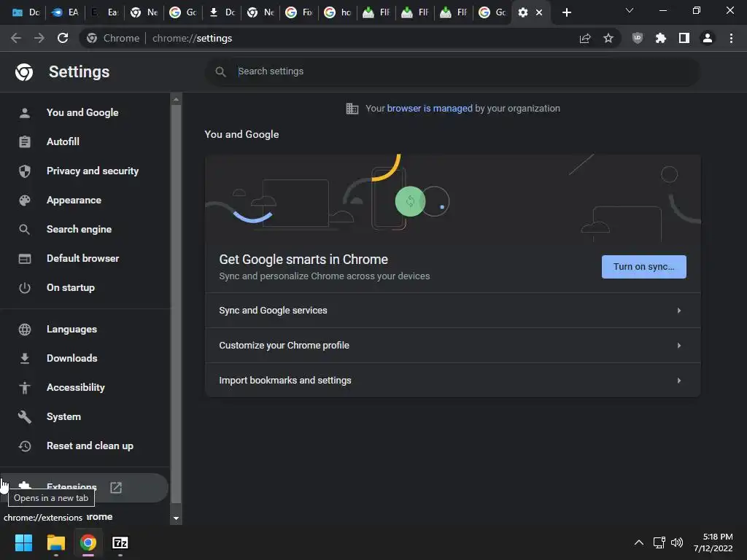Open the uBlock Origin extension icon
The image size is (747, 560).
click(x=638, y=38)
